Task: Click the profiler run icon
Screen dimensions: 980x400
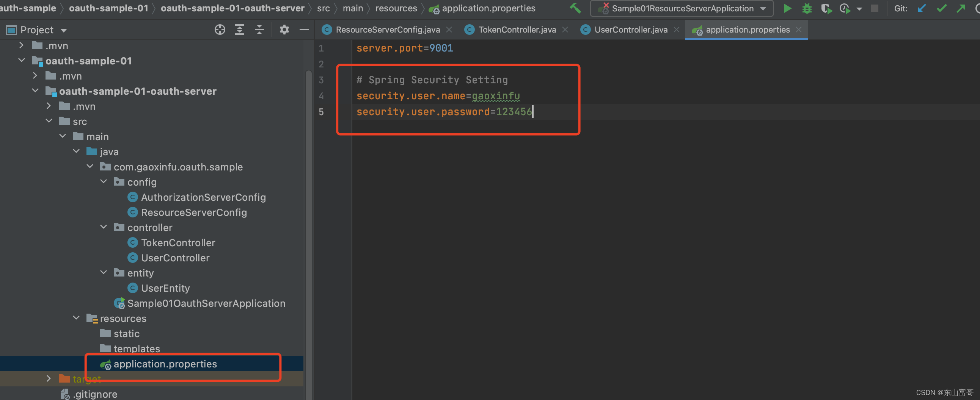Action: coord(845,8)
